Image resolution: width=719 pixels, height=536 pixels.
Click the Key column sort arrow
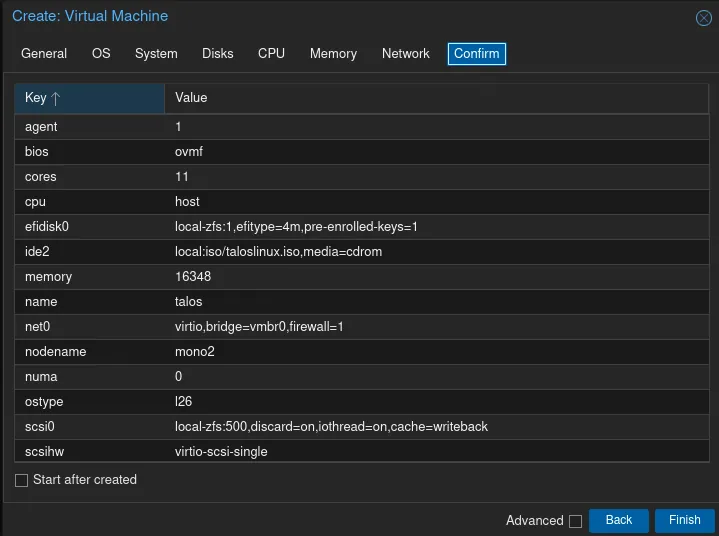[x=56, y=98]
